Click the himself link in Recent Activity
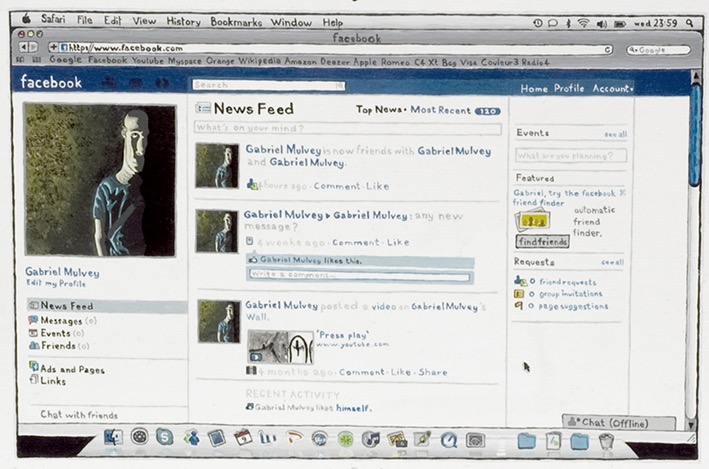Image resolution: width=709 pixels, height=469 pixels. click(352, 408)
